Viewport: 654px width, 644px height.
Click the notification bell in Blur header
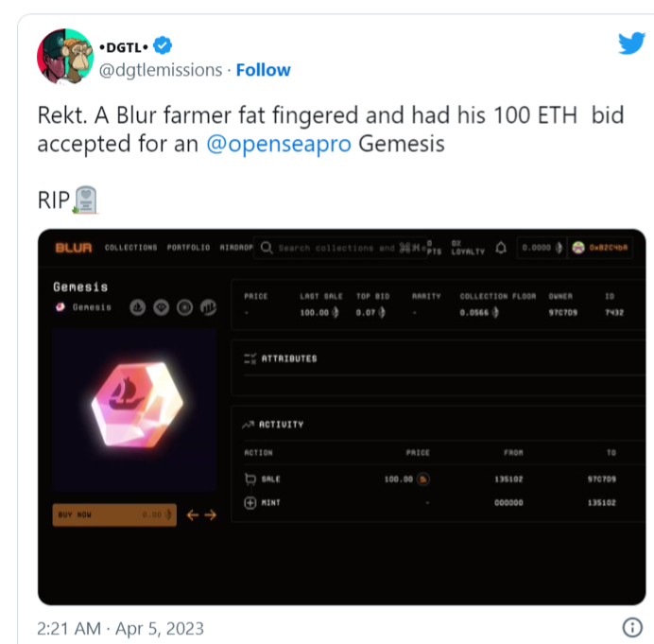pyautogui.click(x=501, y=248)
